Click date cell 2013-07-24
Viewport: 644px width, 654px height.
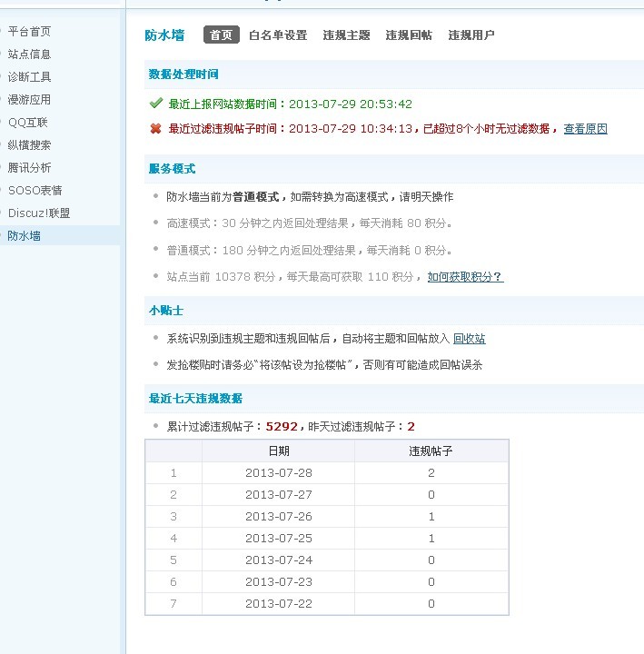pos(279,560)
